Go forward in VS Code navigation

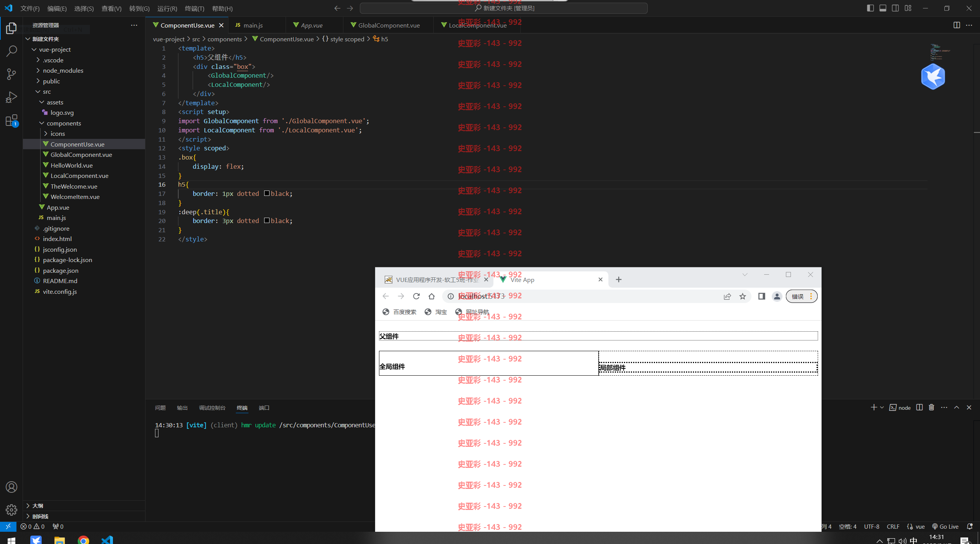(x=350, y=8)
